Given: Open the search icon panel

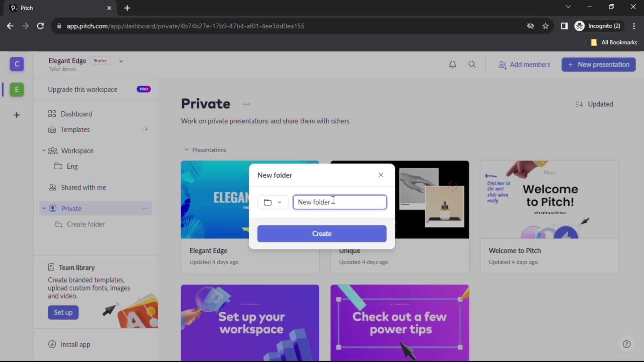Looking at the screenshot, I should pyautogui.click(x=472, y=64).
